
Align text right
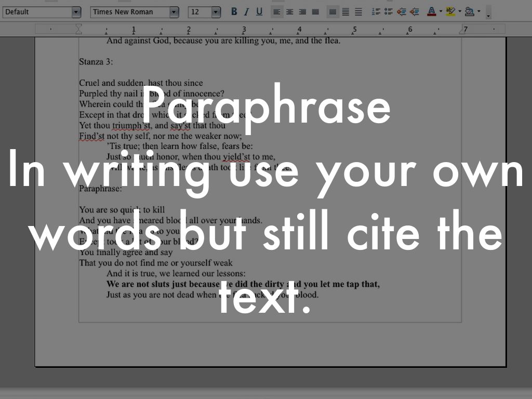coord(302,11)
